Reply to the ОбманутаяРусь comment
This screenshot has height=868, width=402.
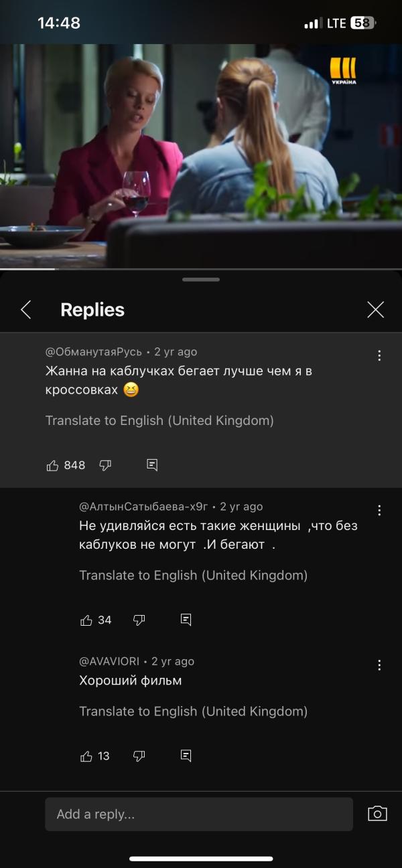152,465
